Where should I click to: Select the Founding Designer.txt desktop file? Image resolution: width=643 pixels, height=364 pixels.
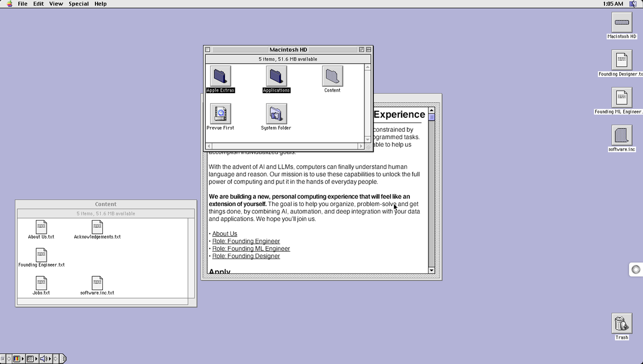622,60
